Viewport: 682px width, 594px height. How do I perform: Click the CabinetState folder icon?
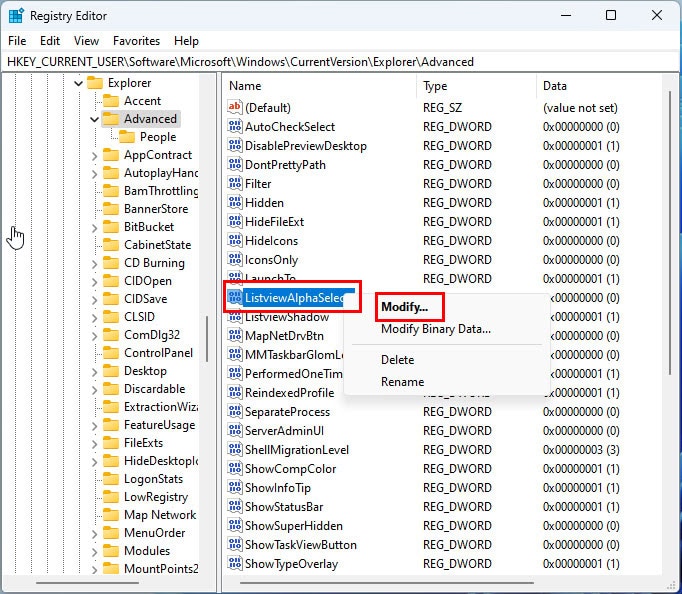coord(111,245)
